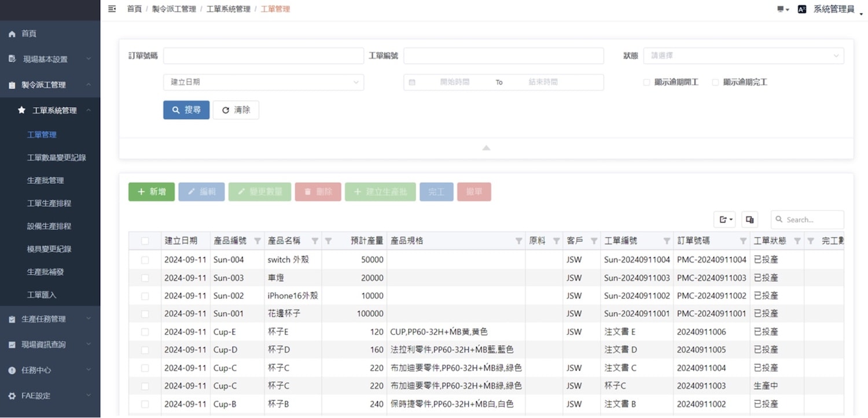Click the export icon above the table
This screenshot has height=418, width=868.
(724, 220)
